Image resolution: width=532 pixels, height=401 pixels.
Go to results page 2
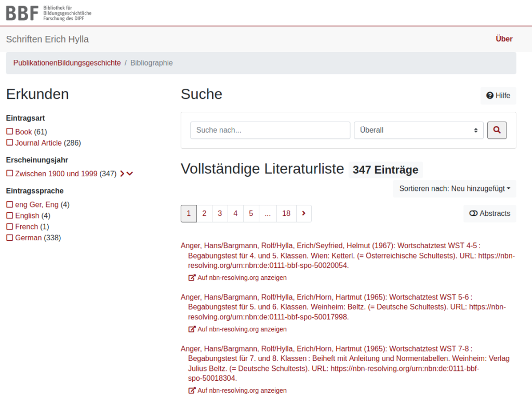coord(204,213)
